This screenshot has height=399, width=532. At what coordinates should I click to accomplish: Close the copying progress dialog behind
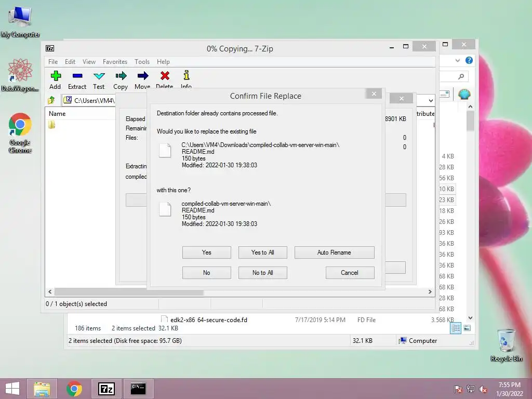point(402,98)
